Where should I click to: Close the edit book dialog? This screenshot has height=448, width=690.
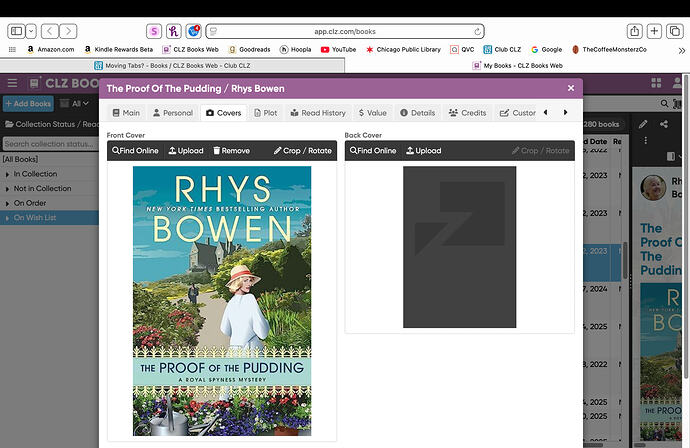571,88
